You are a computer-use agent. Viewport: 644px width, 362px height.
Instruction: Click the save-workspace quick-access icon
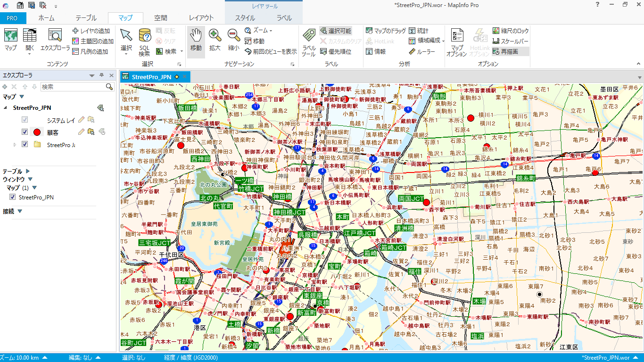click(x=32, y=5)
